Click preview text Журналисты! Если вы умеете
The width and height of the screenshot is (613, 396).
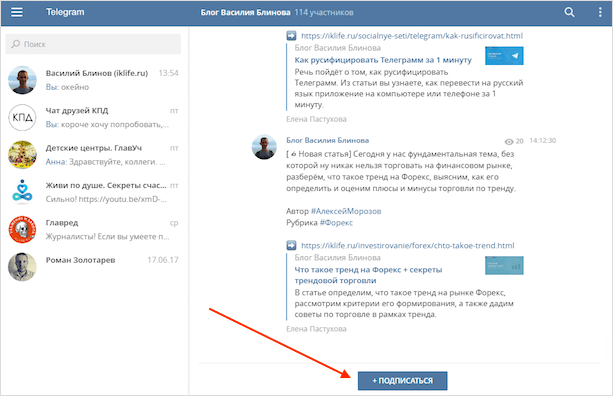point(107,237)
